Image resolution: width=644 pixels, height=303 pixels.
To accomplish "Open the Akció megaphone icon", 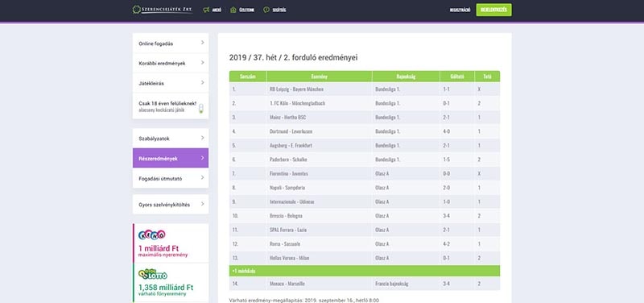I will 206,10.
